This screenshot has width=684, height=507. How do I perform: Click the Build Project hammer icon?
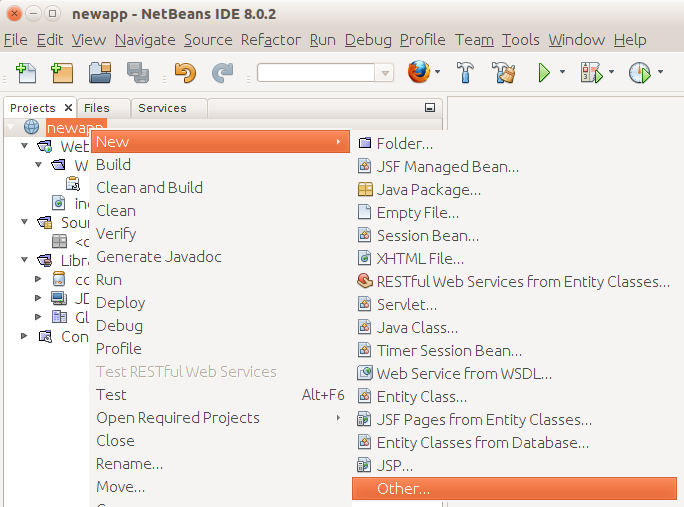465,72
